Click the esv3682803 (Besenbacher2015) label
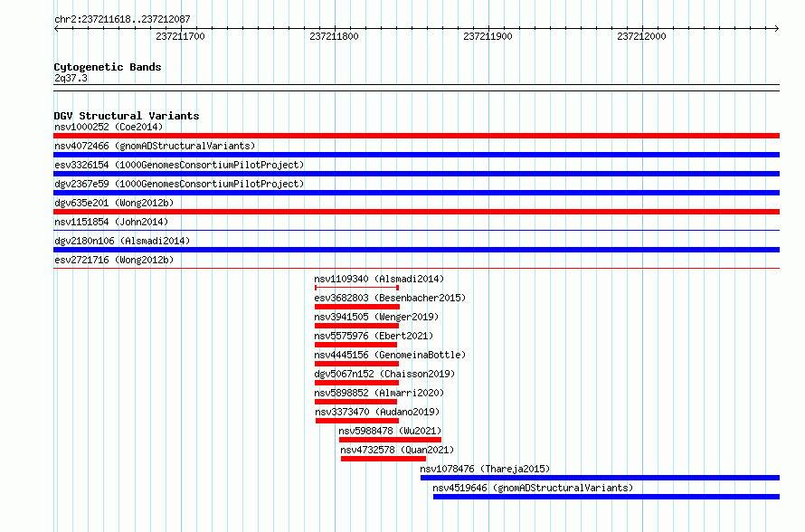Image resolution: width=805 pixels, height=532 pixels. click(390, 298)
